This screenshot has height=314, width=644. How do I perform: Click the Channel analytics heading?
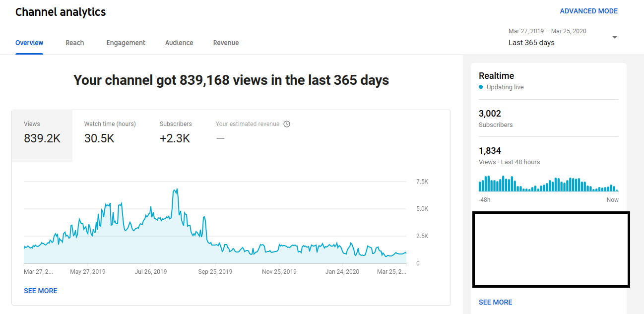pos(61,12)
